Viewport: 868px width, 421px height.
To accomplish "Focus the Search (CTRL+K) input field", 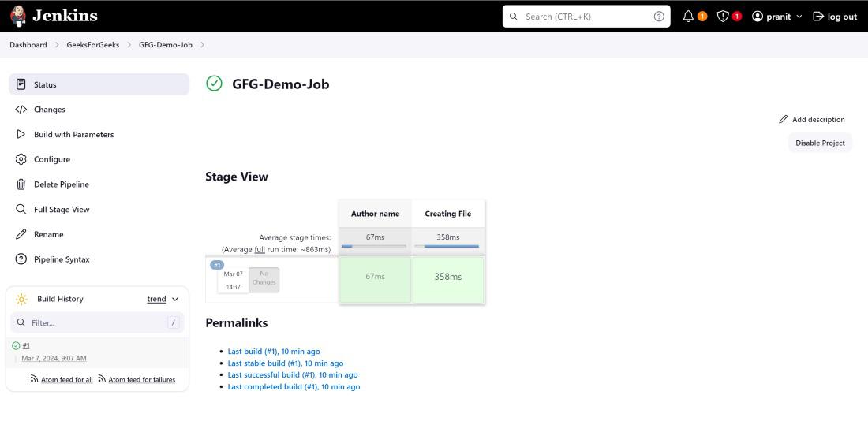I will coord(586,17).
